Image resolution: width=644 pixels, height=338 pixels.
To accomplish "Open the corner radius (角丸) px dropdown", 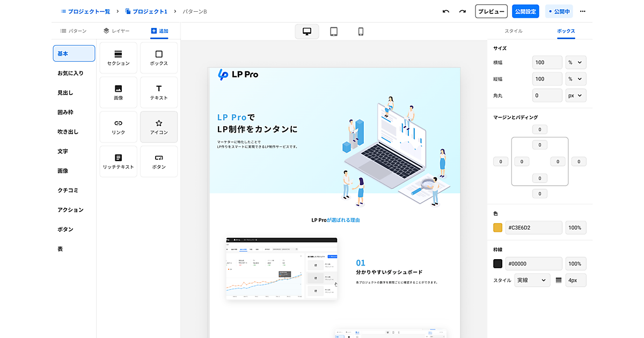I will (575, 95).
